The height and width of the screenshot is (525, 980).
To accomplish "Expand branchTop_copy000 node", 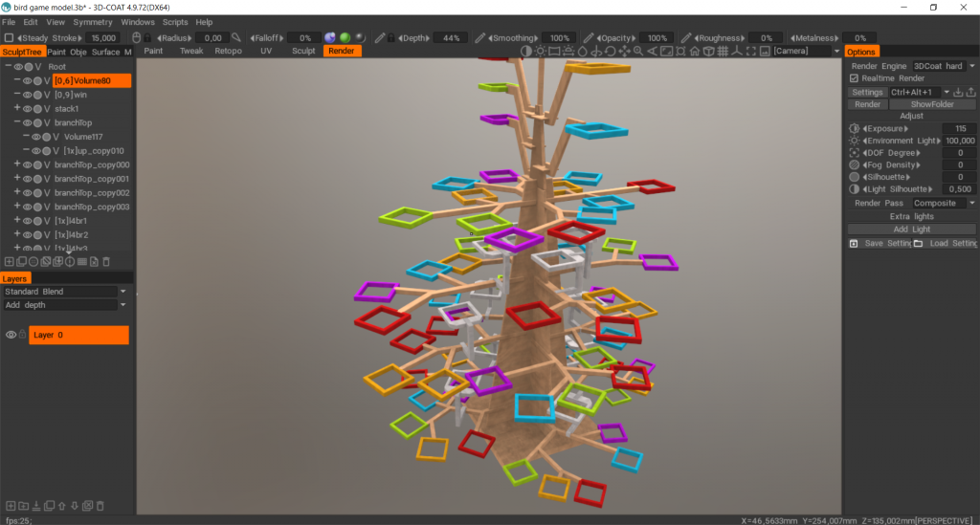I will click(x=17, y=164).
